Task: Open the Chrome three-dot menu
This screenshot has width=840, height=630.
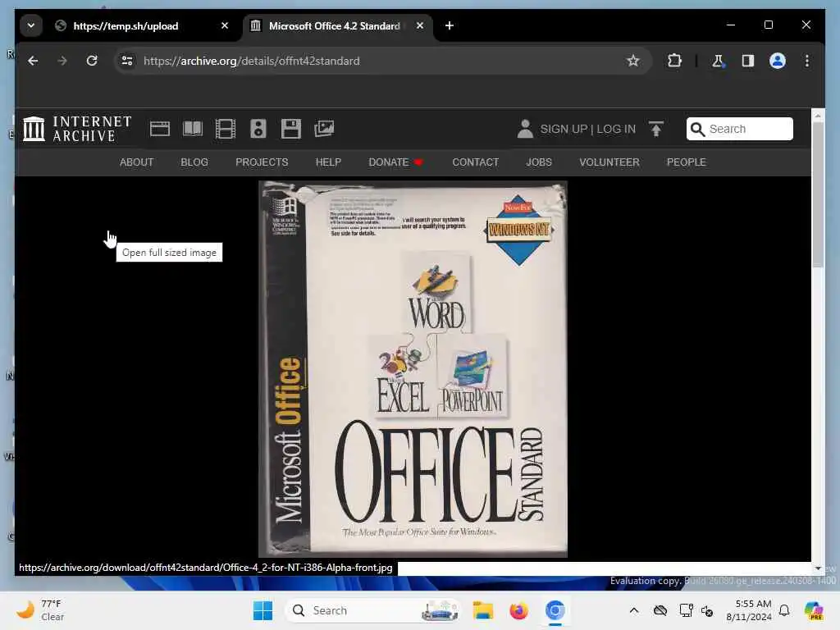Action: point(807,61)
